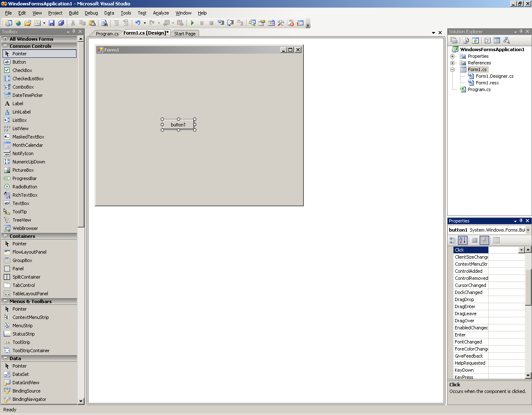Collapse the Containers toolbox group
532x415 pixels.
[5, 236]
